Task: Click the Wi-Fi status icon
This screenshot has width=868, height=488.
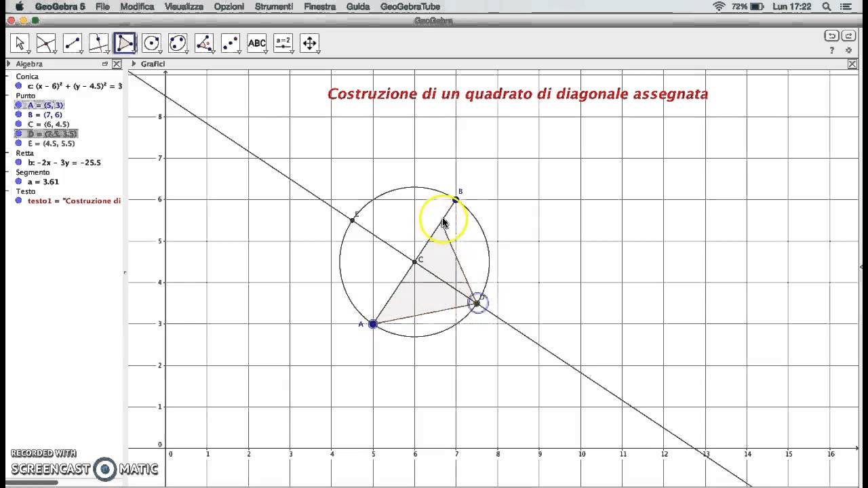Action: coord(719,7)
